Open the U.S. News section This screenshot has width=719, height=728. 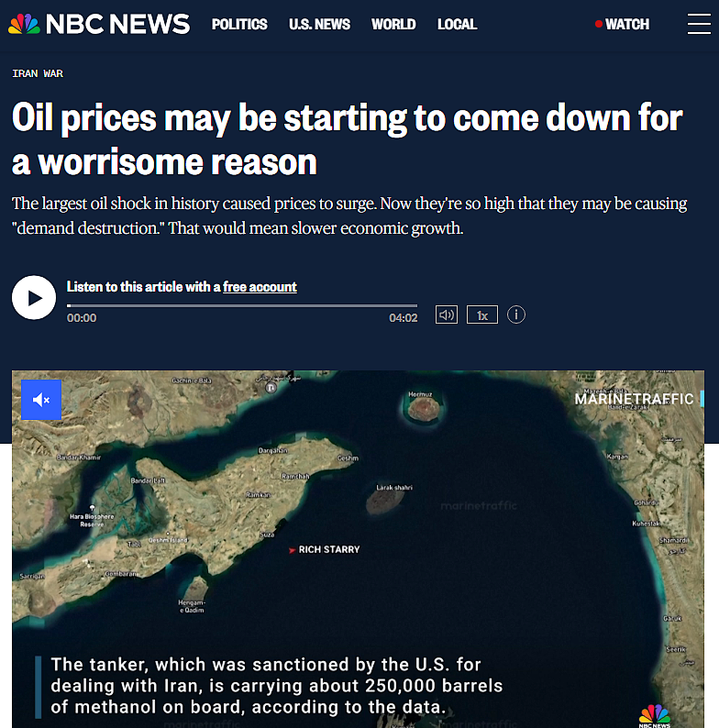(x=319, y=24)
